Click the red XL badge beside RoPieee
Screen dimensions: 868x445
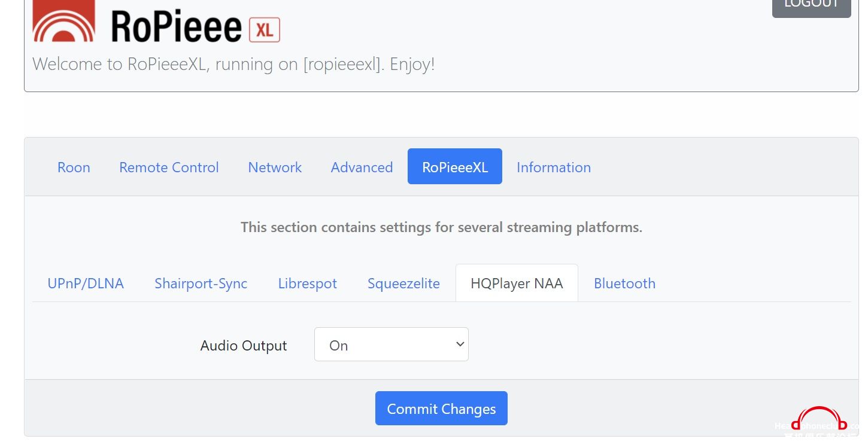(265, 30)
